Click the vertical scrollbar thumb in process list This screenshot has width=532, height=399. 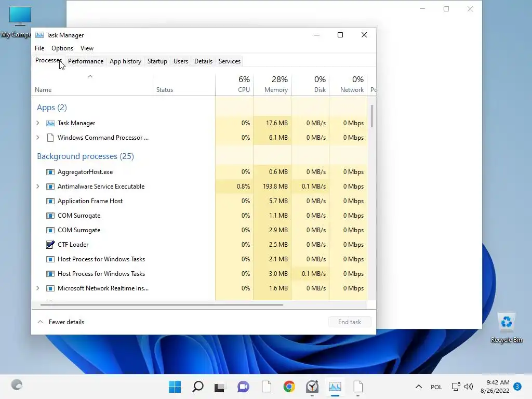point(372,116)
